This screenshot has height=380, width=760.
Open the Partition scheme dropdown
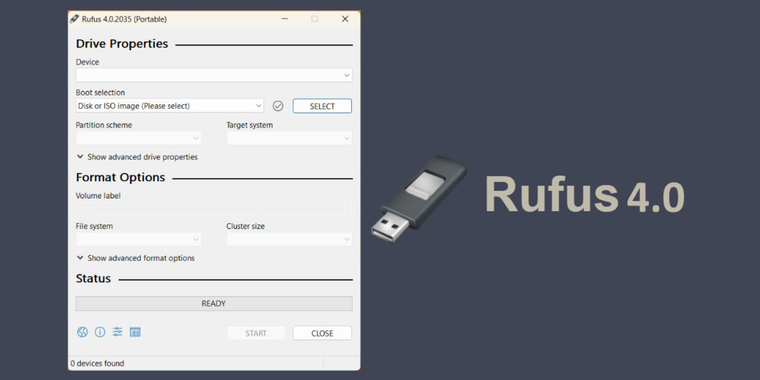coord(138,138)
